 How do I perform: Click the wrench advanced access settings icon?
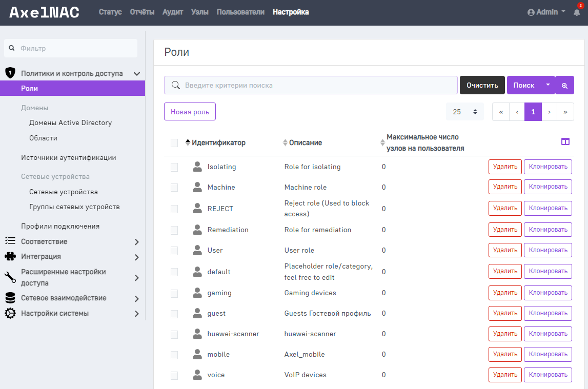point(10,277)
